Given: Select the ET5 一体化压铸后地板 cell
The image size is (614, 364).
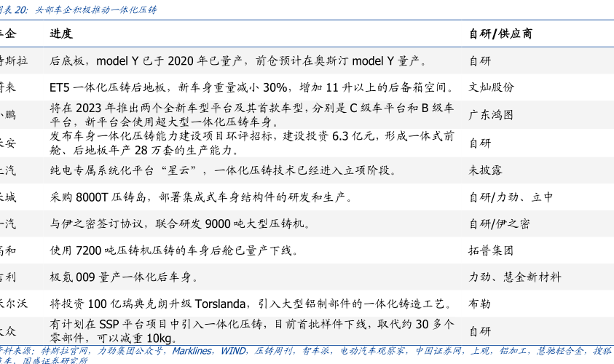Looking at the screenshot, I should pos(252,87).
